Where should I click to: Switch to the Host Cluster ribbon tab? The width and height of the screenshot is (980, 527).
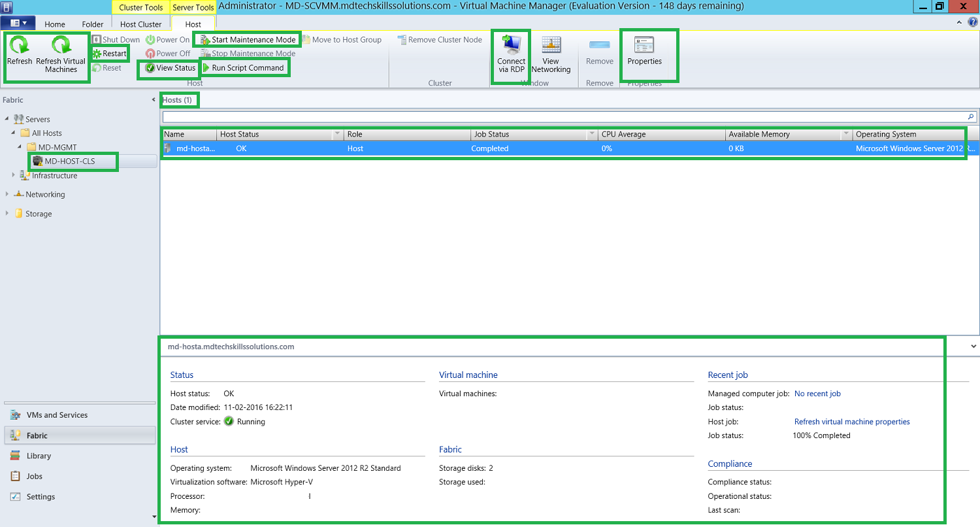(x=141, y=23)
